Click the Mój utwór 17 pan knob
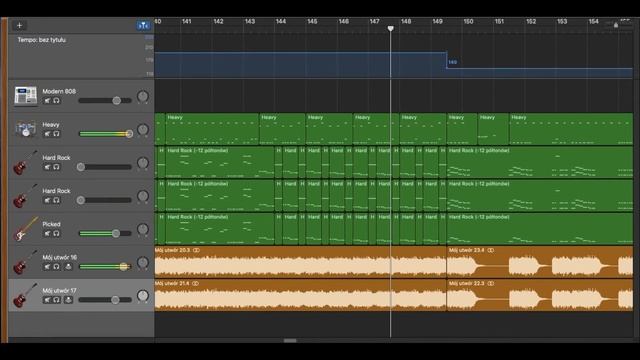 [x=143, y=296]
